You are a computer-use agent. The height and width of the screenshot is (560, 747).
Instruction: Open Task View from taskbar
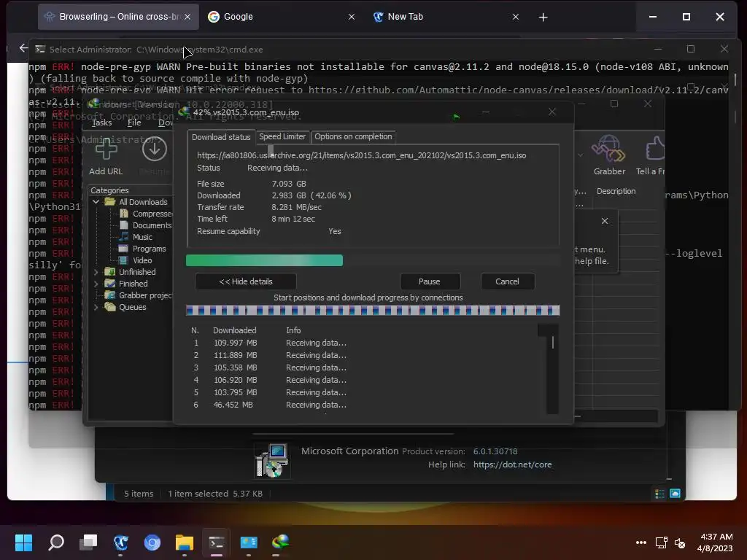(x=88, y=542)
